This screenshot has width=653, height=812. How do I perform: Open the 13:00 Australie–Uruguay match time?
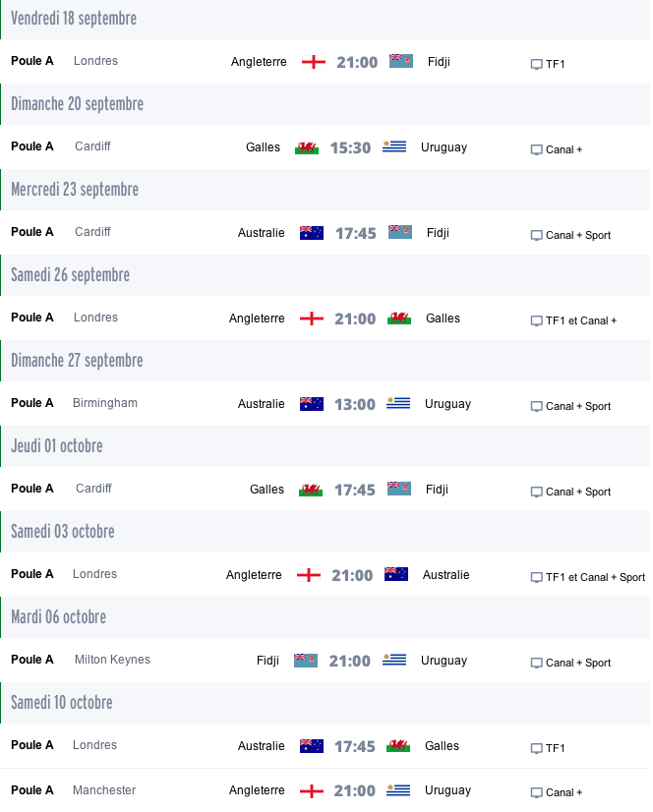[355, 404]
